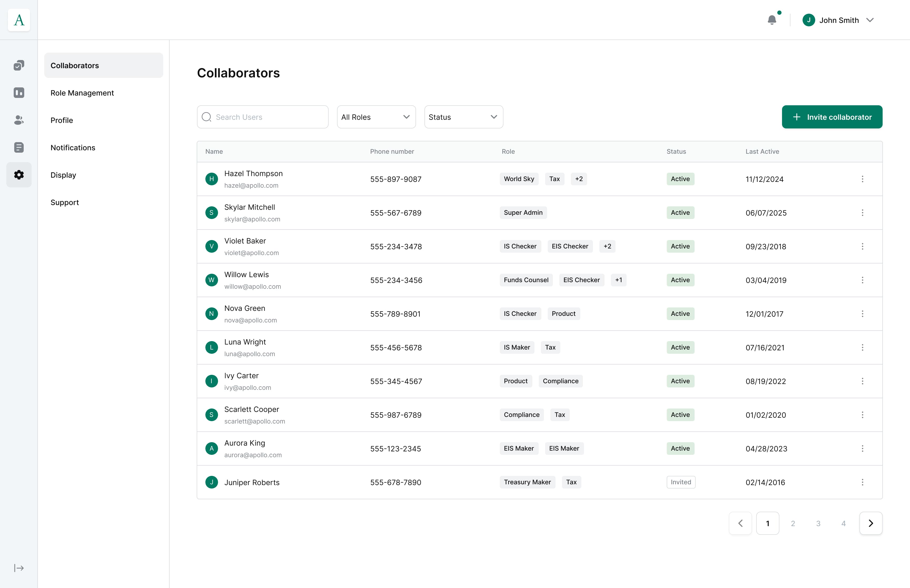Open Hazel Thompson's three-dot options menu

(862, 179)
